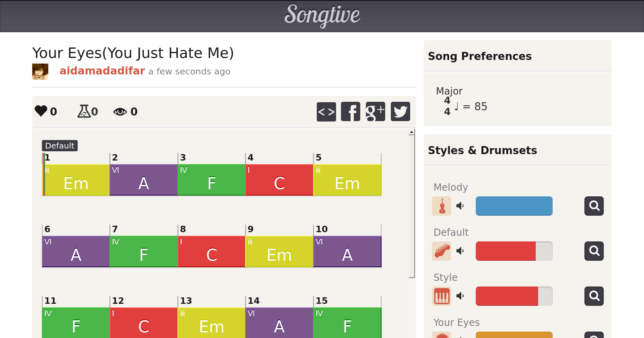Click the embed code icon
The height and width of the screenshot is (338, 644).
pyautogui.click(x=326, y=111)
